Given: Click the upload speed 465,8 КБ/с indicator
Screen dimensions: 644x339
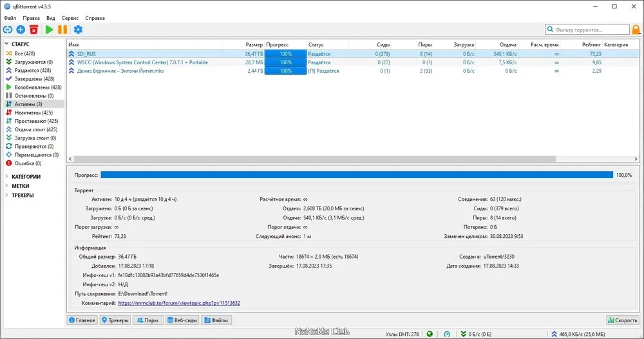Looking at the screenshot, I should click(578, 334).
